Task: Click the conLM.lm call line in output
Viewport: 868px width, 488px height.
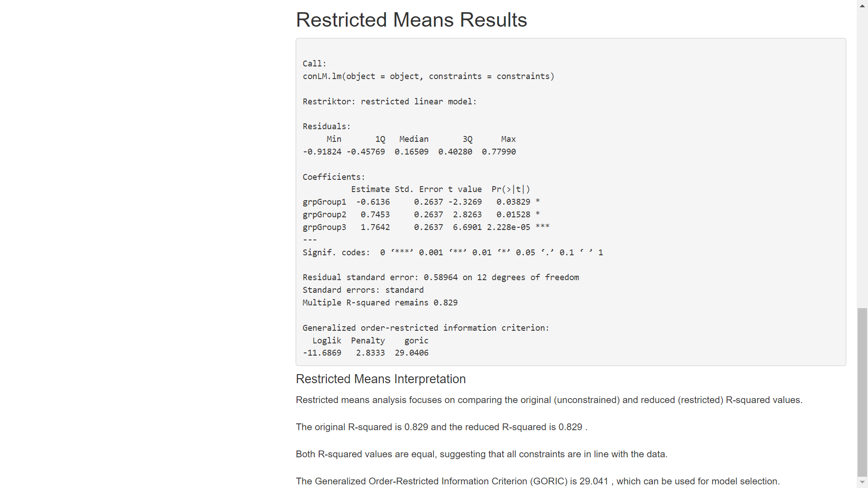Action: click(x=428, y=76)
